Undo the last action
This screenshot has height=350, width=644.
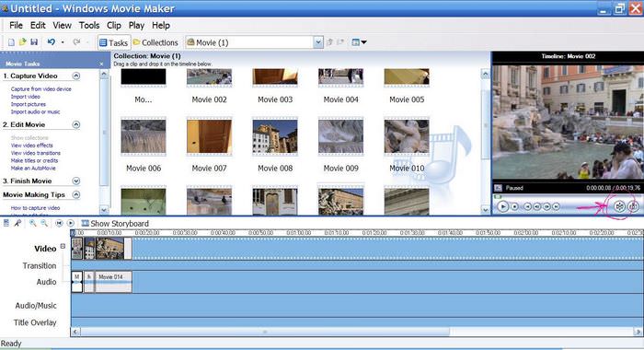pyautogui.click(x=52, y=42)
